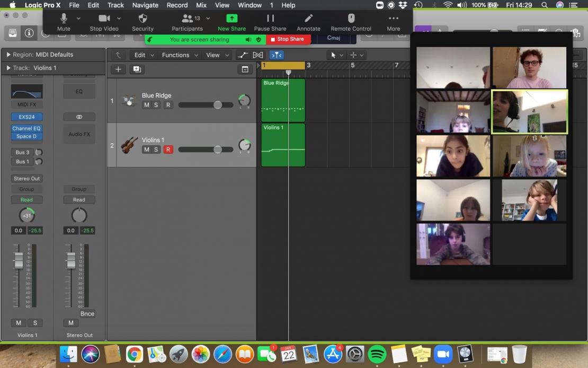The height and width of the screenshot is (368, 588).
Task: Toggle the automation view icon
Action: 242,55
